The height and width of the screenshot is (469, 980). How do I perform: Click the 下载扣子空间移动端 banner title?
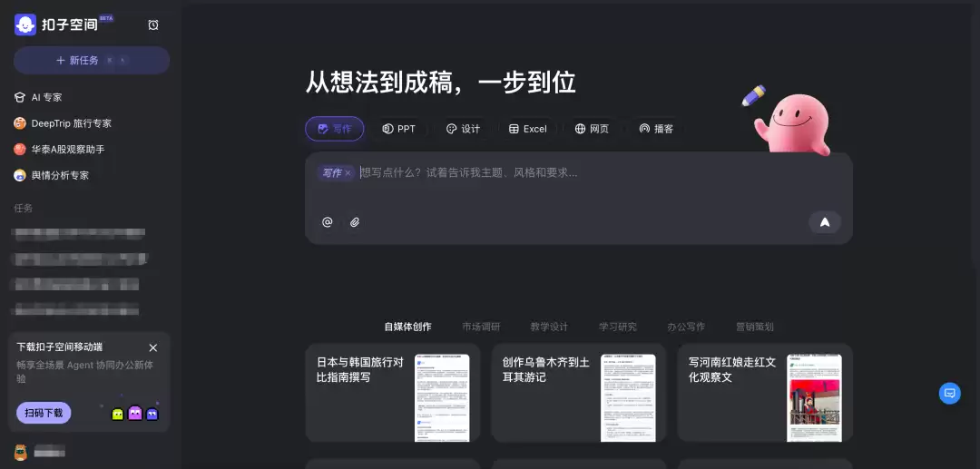[60, 347]
